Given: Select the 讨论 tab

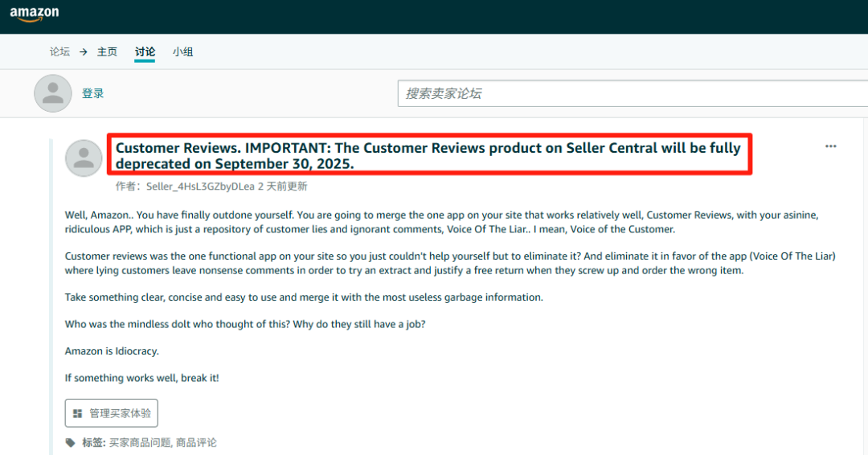Looking at the screenshot, I should click(x=145, y=52).
